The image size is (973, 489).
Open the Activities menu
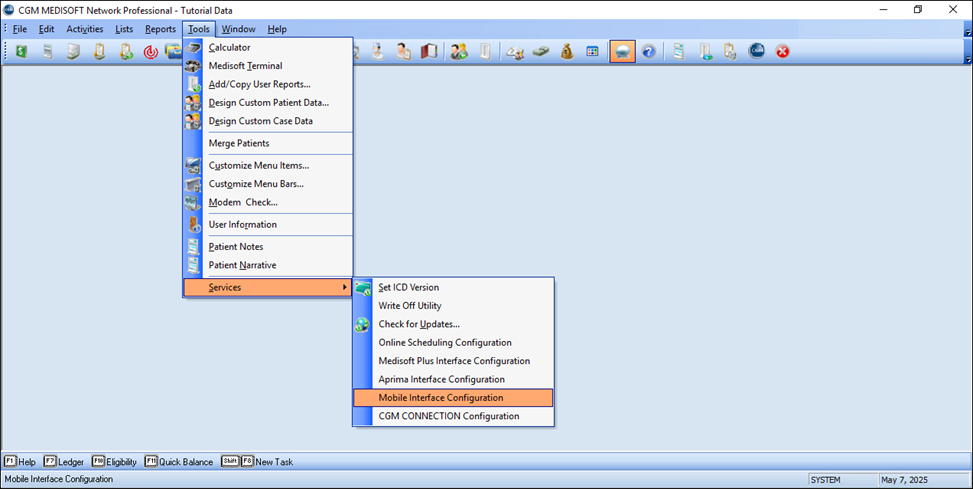85,29
